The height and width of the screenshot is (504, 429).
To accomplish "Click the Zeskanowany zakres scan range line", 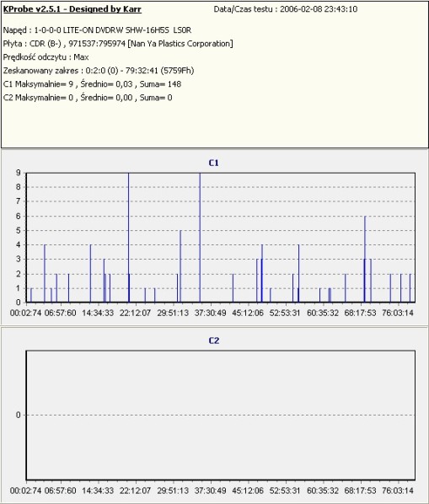I will 99,71.
